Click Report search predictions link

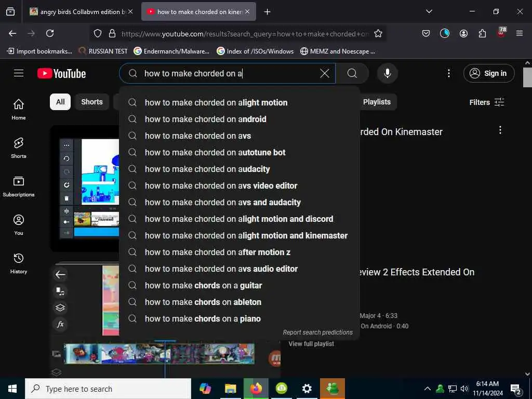(317, 332)
